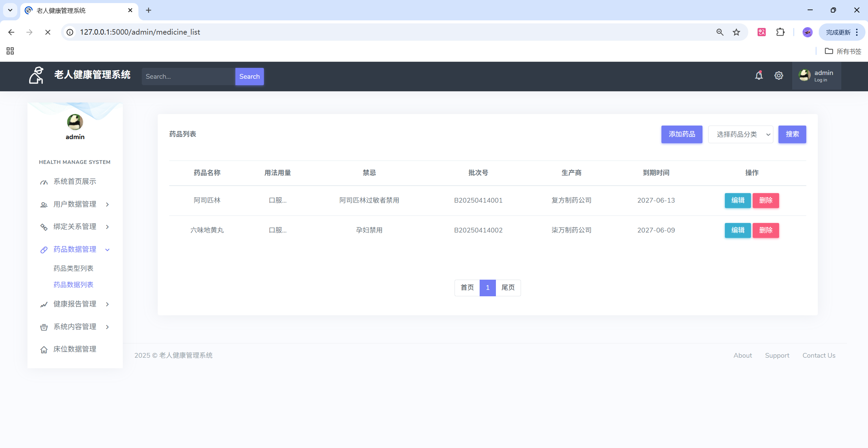Go to the 尾页 pagination link
Viewport: 868px width, 448px height.
click(x=508, y=288)
